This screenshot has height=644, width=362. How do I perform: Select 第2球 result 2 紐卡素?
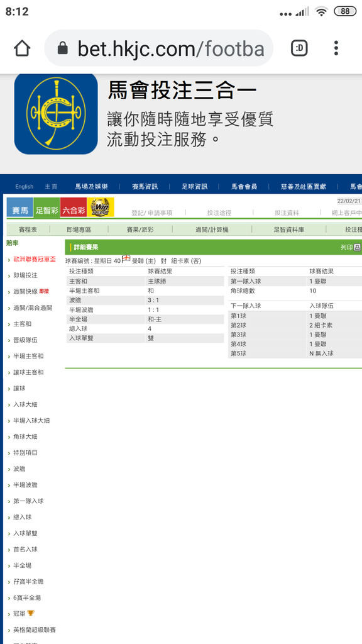tap(321, 325)
